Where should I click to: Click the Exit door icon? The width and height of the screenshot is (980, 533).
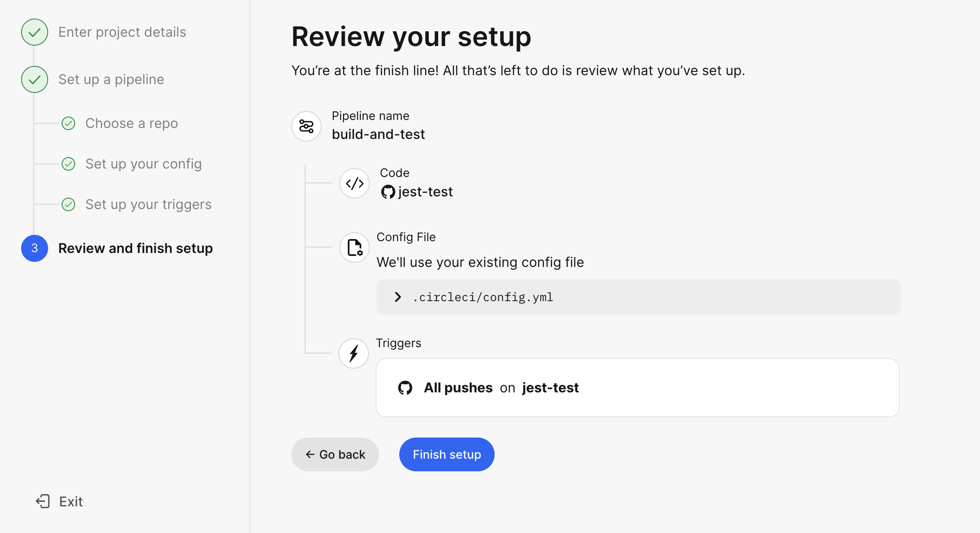click(43, 501)
